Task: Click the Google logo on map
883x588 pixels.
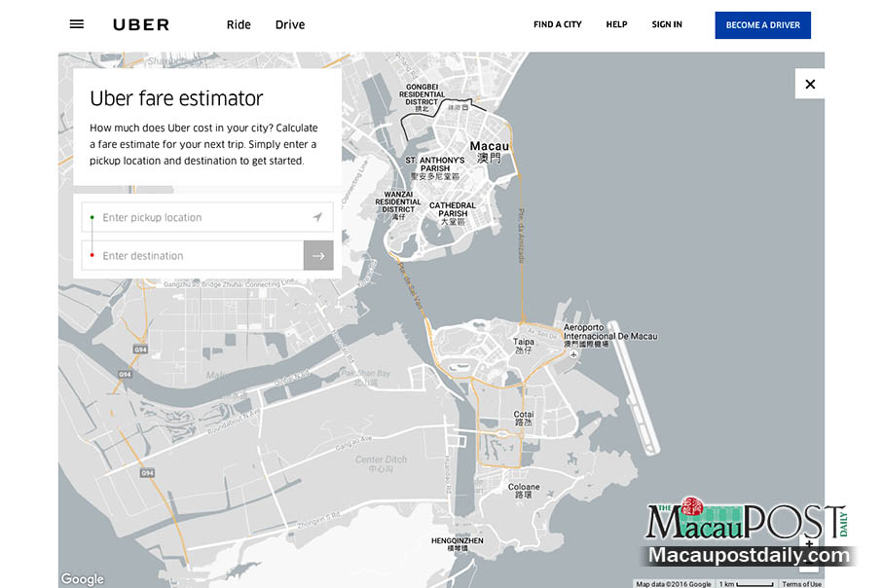Action: click(x=83, y=579)
